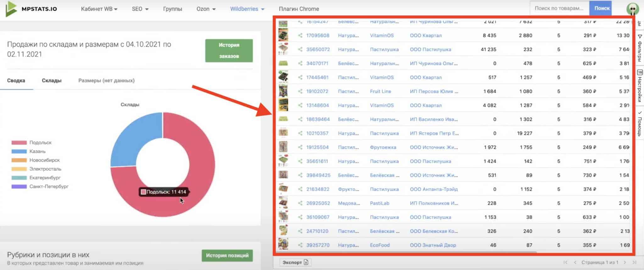
Task: Click share icon for product 19102072
Action: pos(300,91)
